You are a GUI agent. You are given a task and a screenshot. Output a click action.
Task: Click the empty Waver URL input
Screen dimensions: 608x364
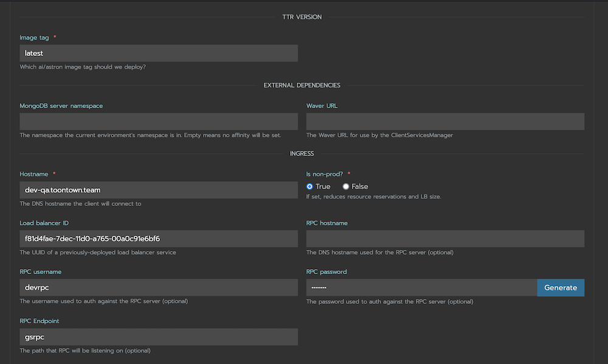pos(445,122)
